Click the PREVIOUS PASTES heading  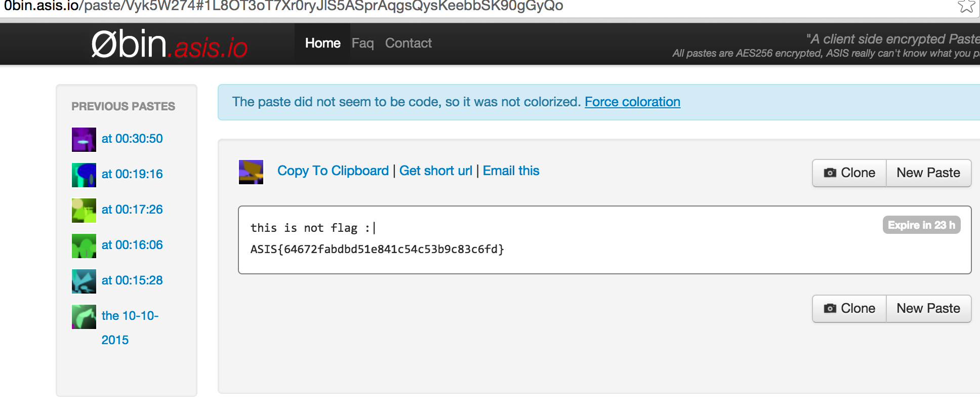tap(123, 106)
